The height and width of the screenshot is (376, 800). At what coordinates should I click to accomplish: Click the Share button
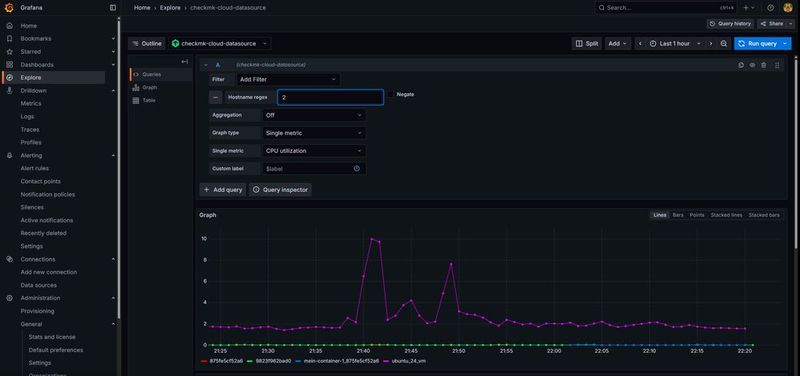coord(772,23)
